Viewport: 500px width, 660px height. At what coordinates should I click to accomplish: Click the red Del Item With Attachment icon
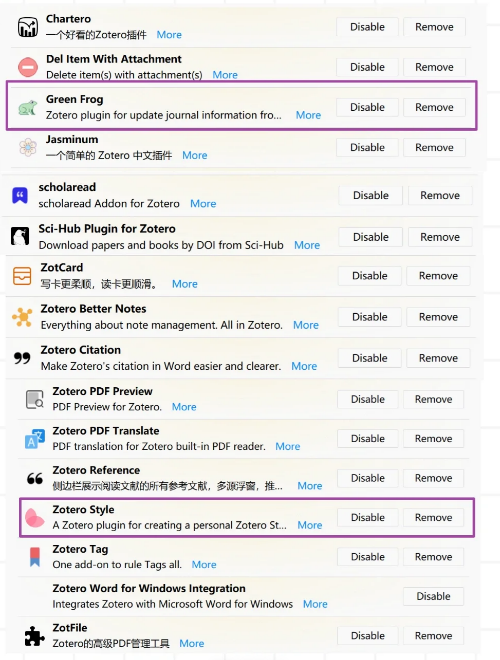pyautogui.click(x=28, y=67)
